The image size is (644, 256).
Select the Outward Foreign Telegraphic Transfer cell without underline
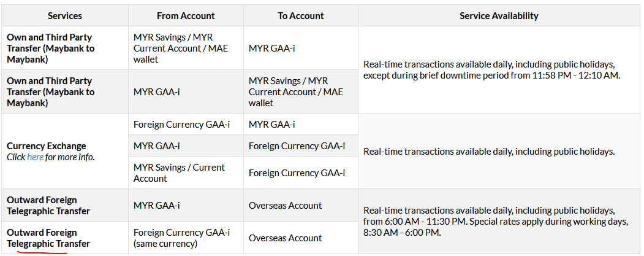[48, 206]
